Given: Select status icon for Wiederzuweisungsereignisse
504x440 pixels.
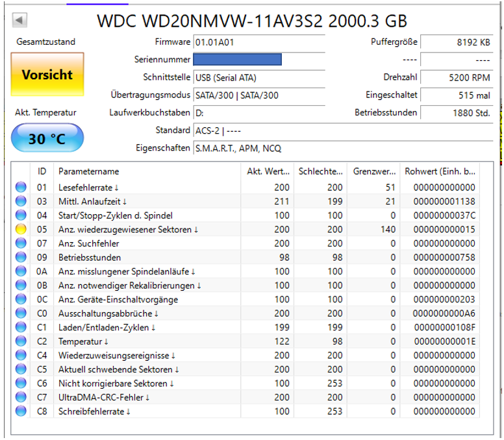Looking at the screenshot, I should click(21, 355).
